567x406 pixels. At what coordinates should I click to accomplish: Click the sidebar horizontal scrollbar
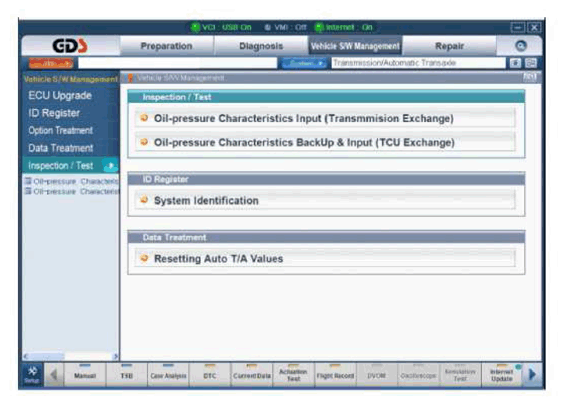pyautogui.click(x=71, y=356)
